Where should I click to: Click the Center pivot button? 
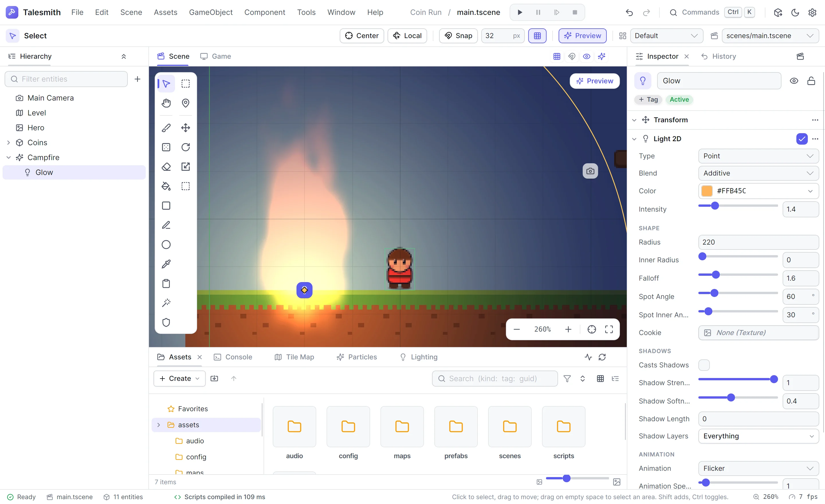click(362, 36)
